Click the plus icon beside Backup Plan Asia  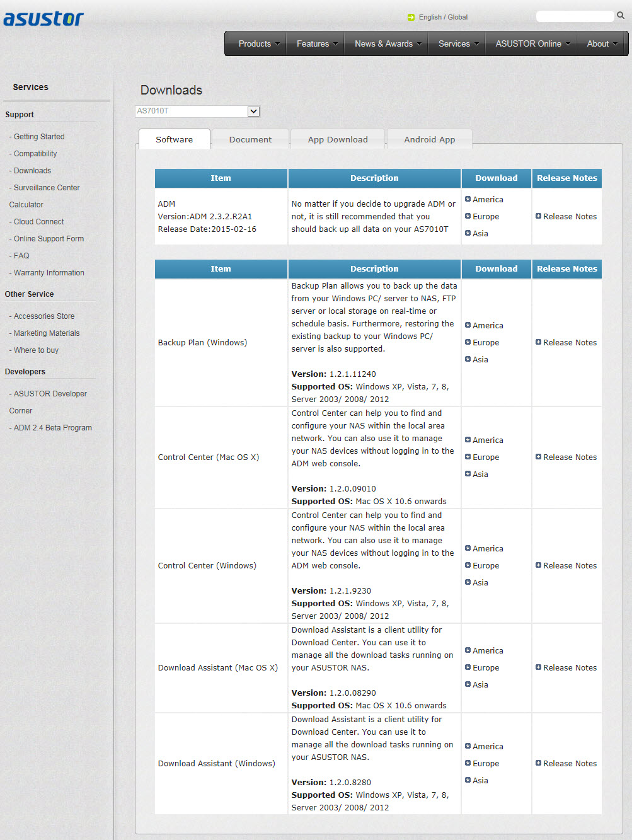(x=468, y=359)
